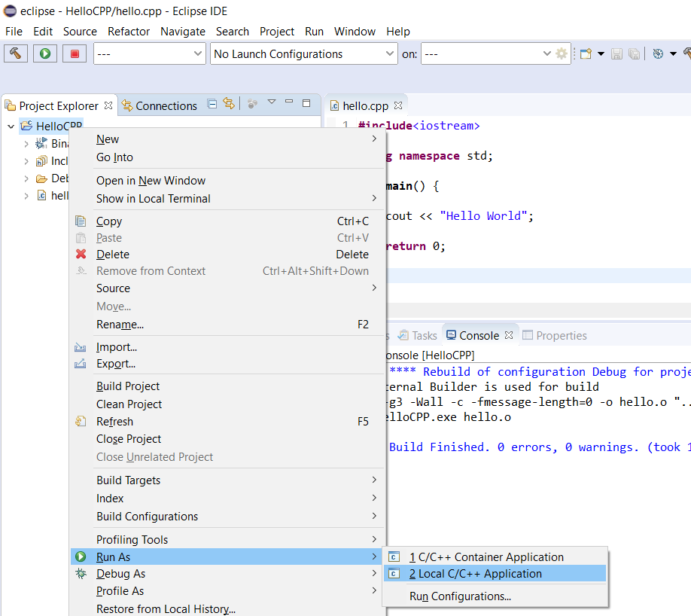
Task: Click the Build hammer toolbar button
Action: [x=16, y=53]
